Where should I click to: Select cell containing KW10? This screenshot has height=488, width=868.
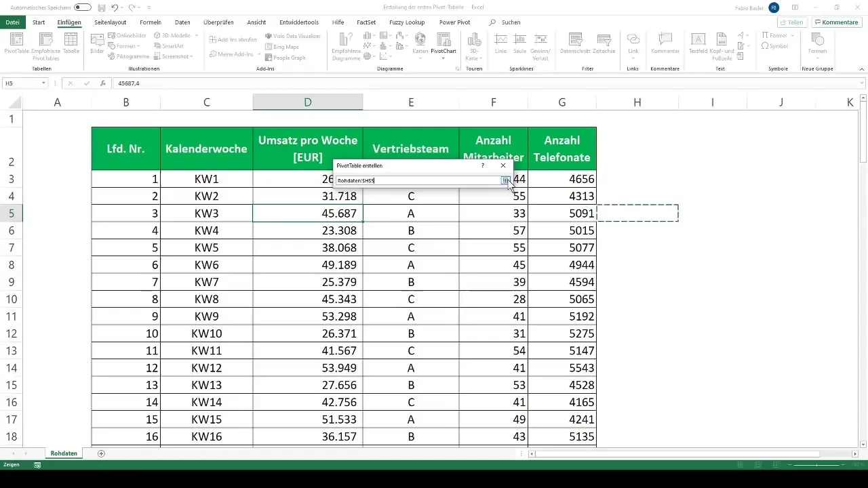[x=207, y=333]
